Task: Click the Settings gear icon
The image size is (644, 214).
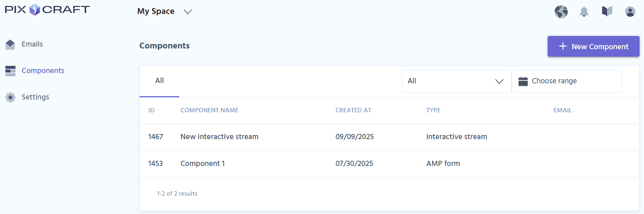Action: [10, 97]
